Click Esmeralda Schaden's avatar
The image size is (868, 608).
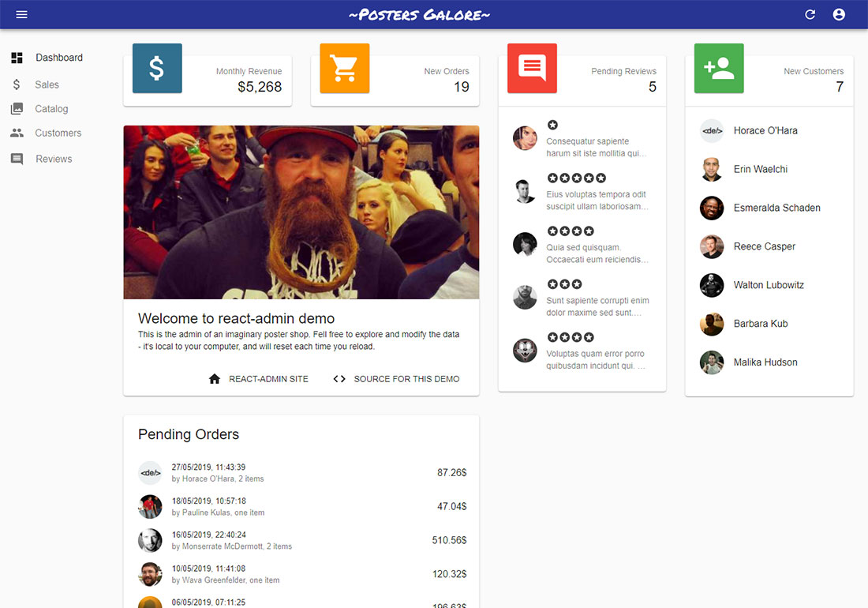tap(712, 208)
